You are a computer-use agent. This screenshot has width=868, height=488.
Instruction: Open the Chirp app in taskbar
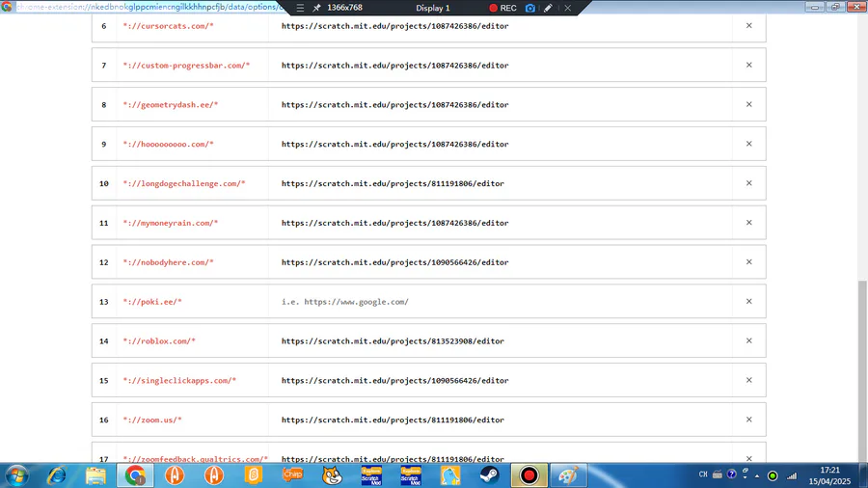293,474
